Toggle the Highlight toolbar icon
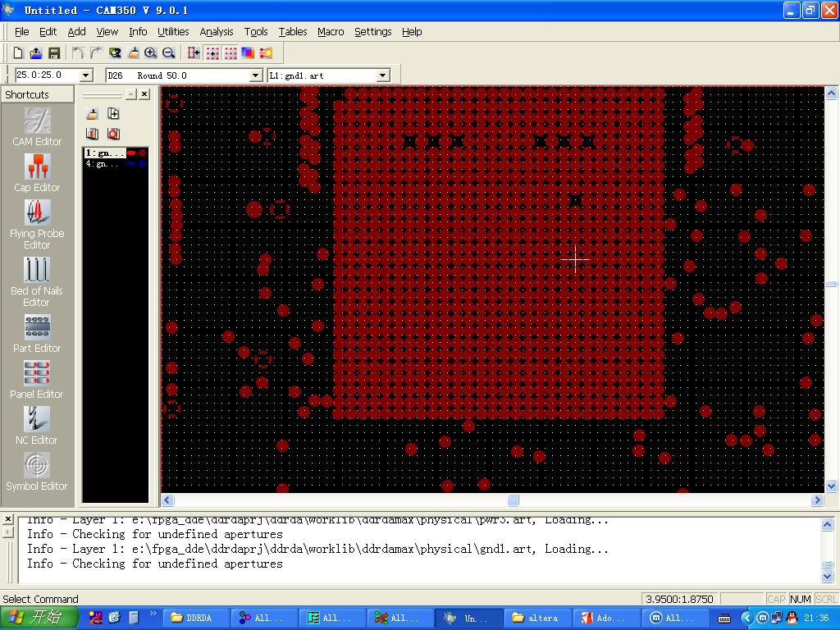The width and height of the screenshot is (840, 630). 266,52
